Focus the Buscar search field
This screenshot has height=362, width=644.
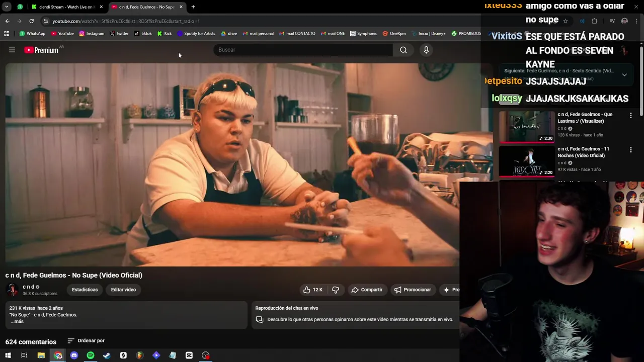pos(304,50)
